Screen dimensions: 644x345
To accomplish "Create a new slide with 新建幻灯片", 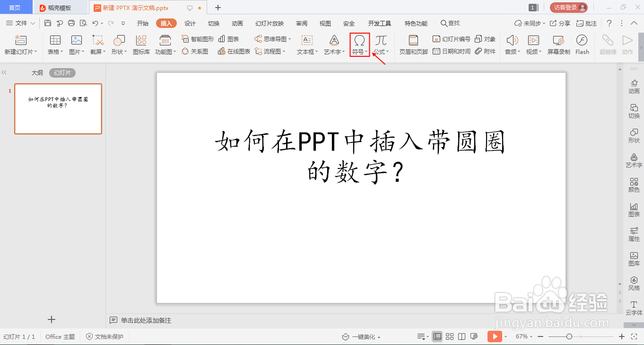I will point(20,45).
